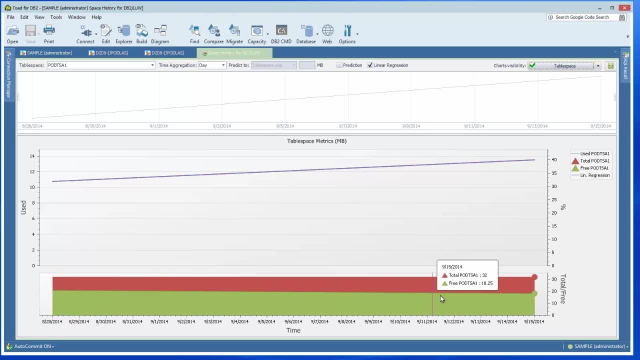Click the AutoCommit status bar icon
The height and width of the screenshot is (360, 640).
coord(9,346)
